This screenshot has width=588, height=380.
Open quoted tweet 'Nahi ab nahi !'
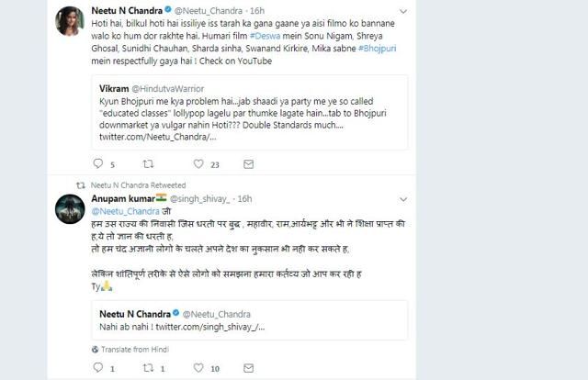coord(250,320)
